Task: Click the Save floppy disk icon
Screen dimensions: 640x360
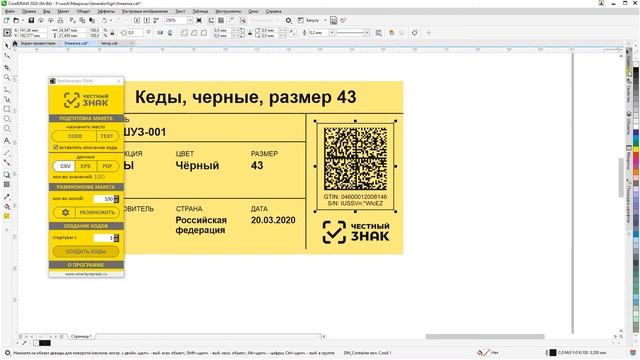Action: (x=31, y=20)
